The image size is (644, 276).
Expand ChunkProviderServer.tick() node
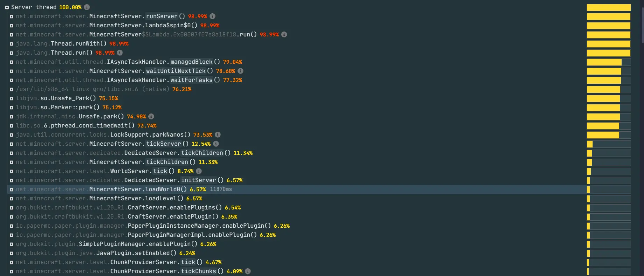click(12, 262)
